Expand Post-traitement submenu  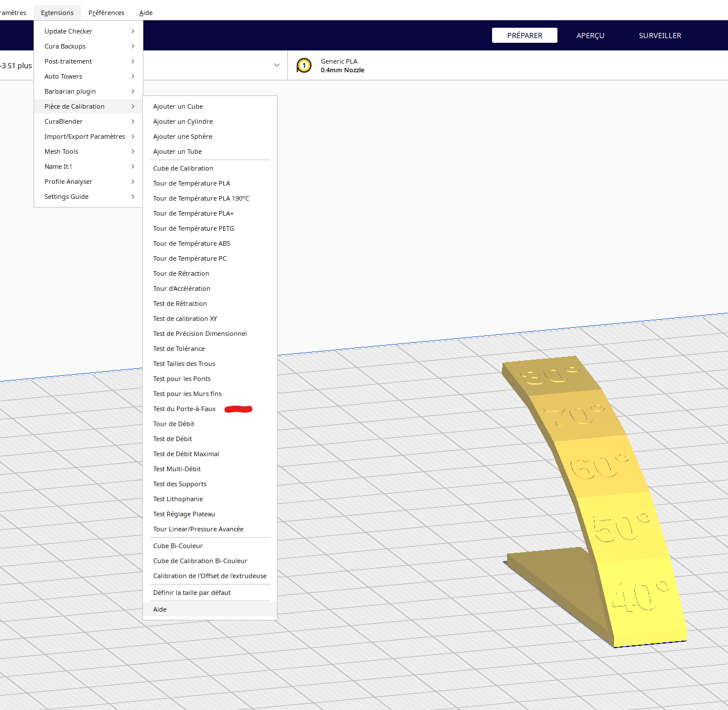click(88, 61)
